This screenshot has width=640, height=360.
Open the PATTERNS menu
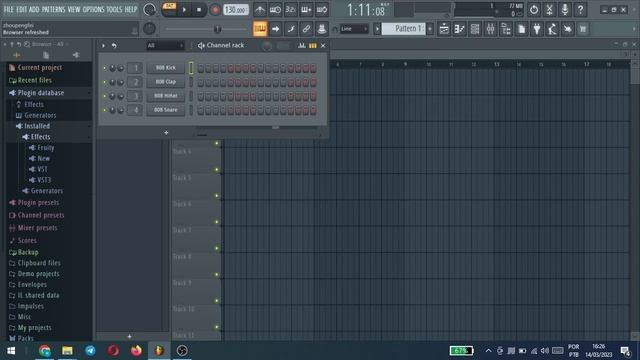tap(53, 9)
